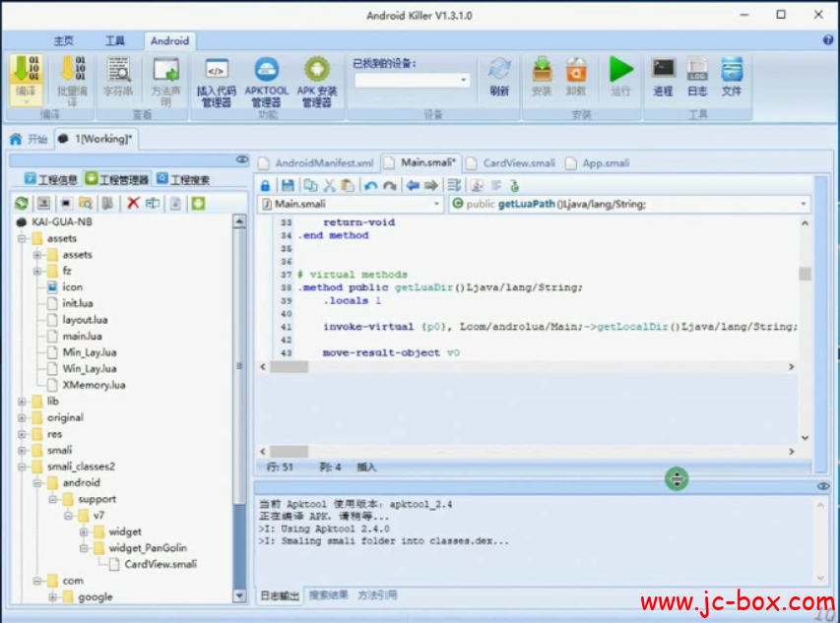Expand the lib folder in tree
The height and width of the screenshot is (623, 840).
pos(23,402)
